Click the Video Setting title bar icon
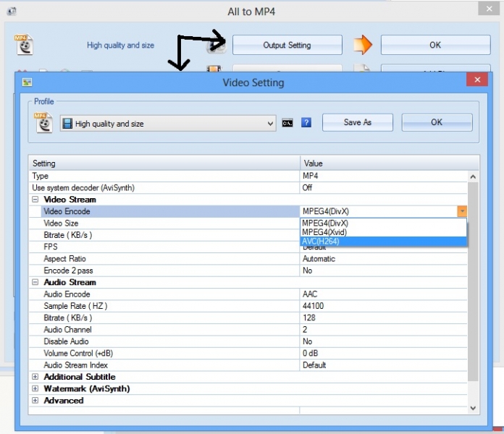 (28, 82)
